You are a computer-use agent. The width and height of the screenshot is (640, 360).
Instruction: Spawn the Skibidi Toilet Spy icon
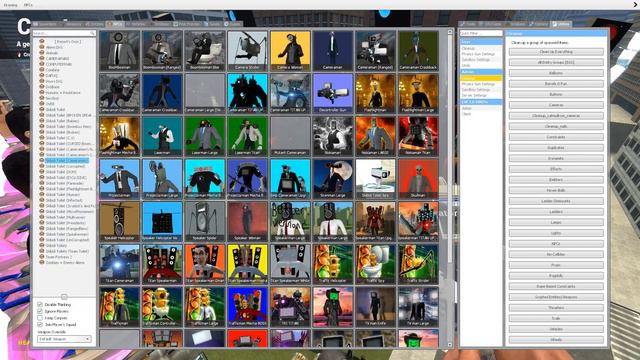(376, 179)
